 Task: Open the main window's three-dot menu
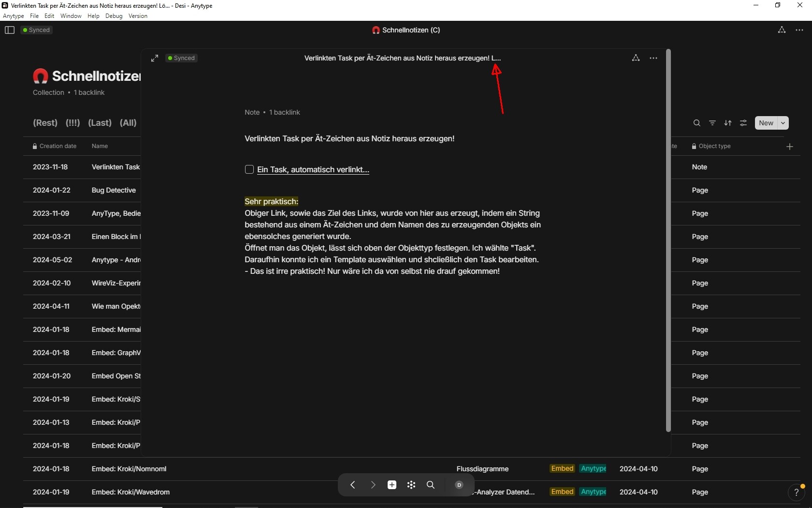coord(799,30)
